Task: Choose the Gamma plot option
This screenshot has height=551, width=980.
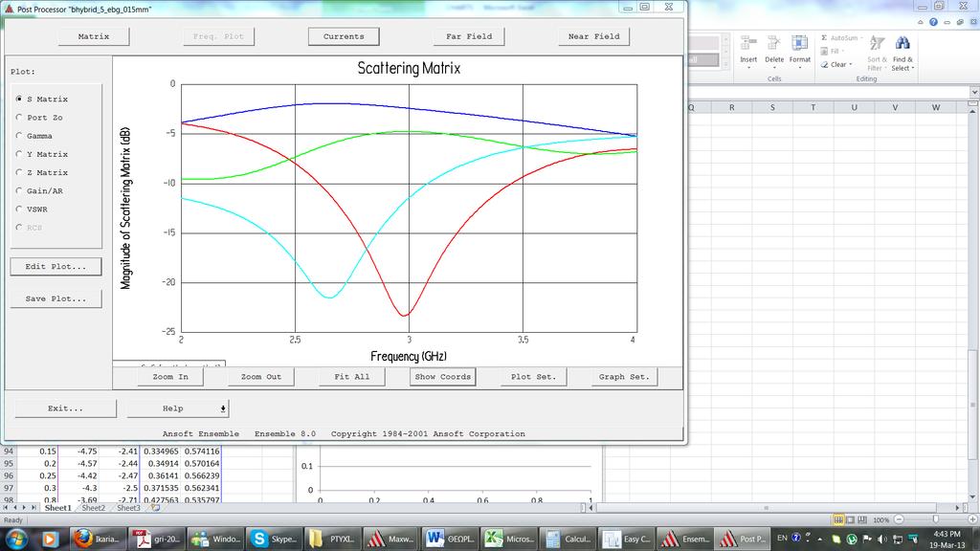Action: [19, 136]
